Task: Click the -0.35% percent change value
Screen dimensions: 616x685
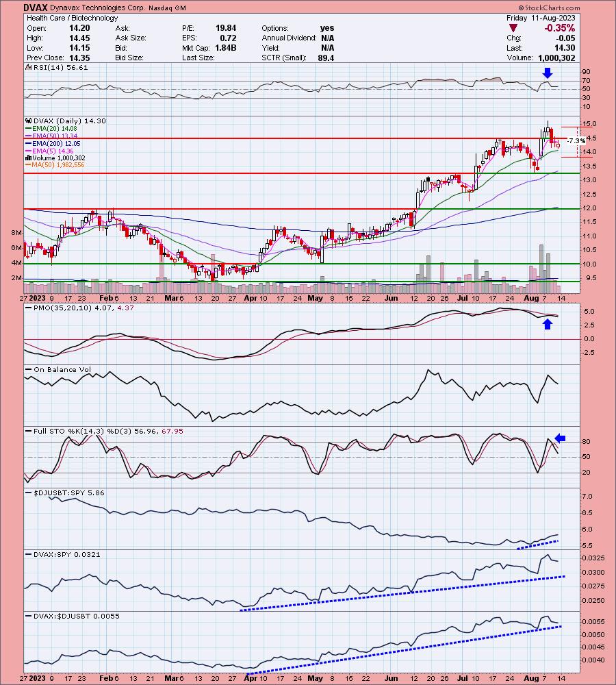Action: pos(559,28)
